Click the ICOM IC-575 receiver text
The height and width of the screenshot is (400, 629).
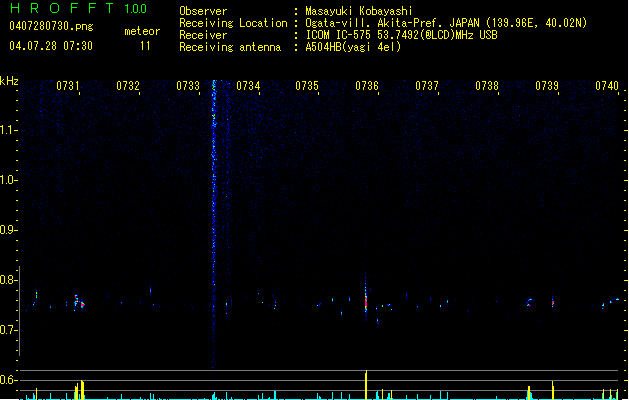pos(401,35)
